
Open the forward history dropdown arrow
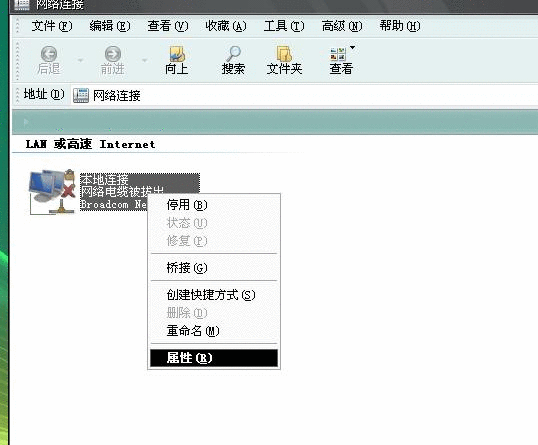(x=144, y=60)
